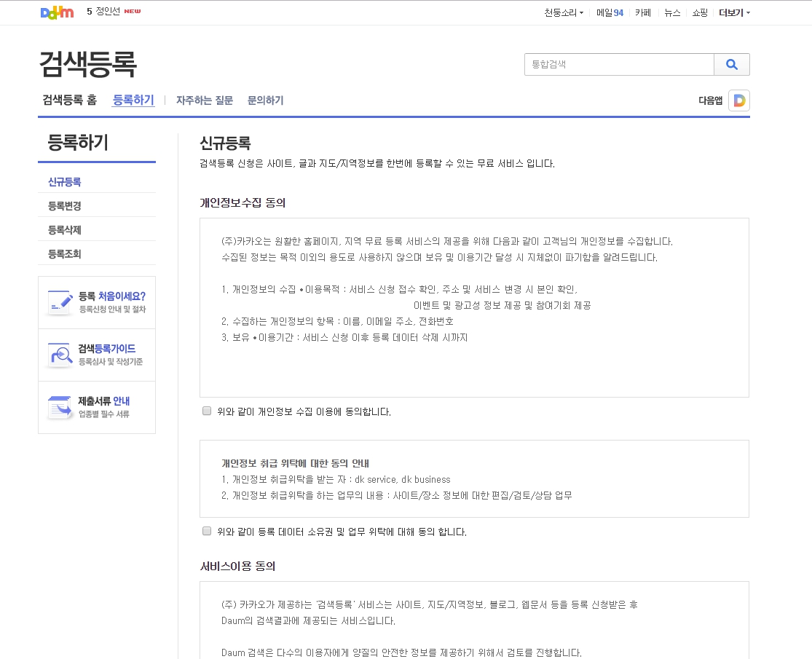
Task: Open the 문의하기 menu item
Action: pos(265,100)
